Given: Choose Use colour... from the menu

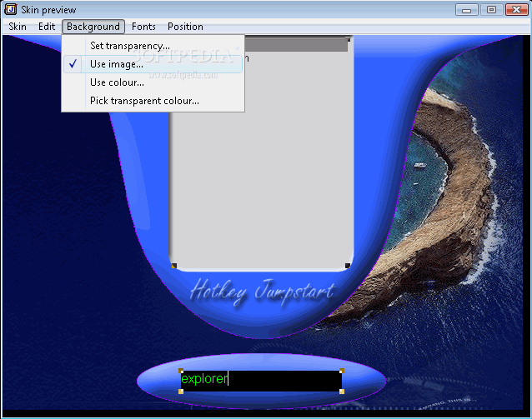Looking at the screenshot, I should pos(153,82).
